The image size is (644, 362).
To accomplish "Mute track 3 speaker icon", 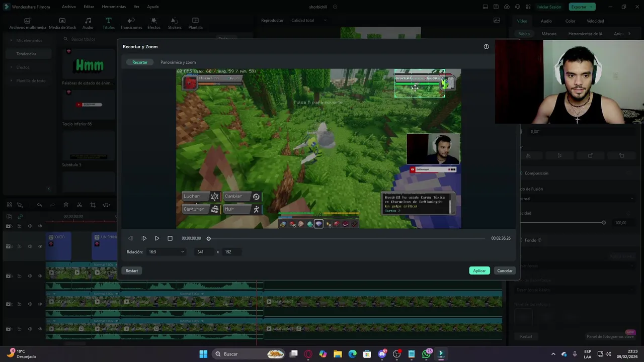I will [x=30, y=276].
